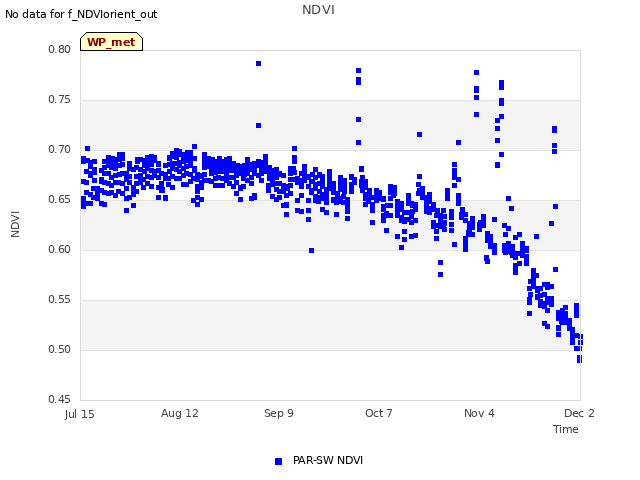
Task: Click the Aug 12 x-axis label
Action: tap(180, 413)
